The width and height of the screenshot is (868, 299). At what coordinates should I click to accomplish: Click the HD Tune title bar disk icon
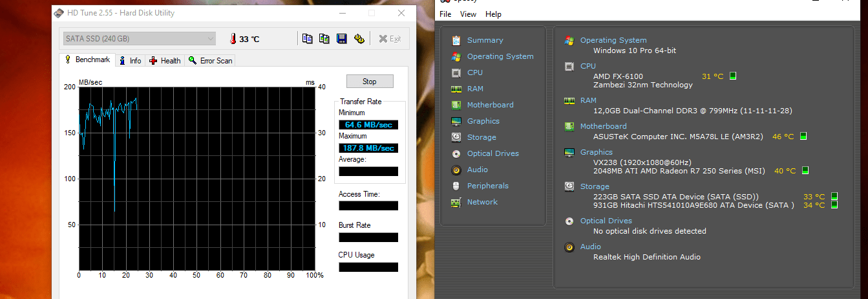click(x=59, y=13)
